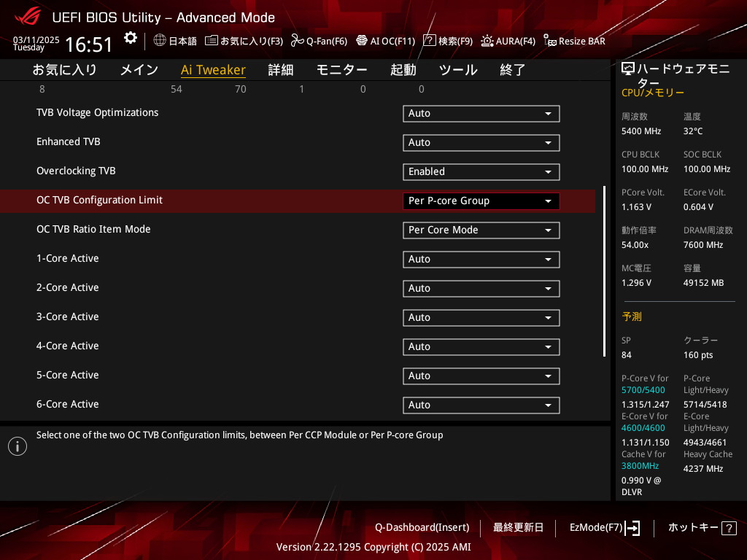Click hotkey question-mark box icon
Screen dimensions: 747x560
(x=729, y=528)
